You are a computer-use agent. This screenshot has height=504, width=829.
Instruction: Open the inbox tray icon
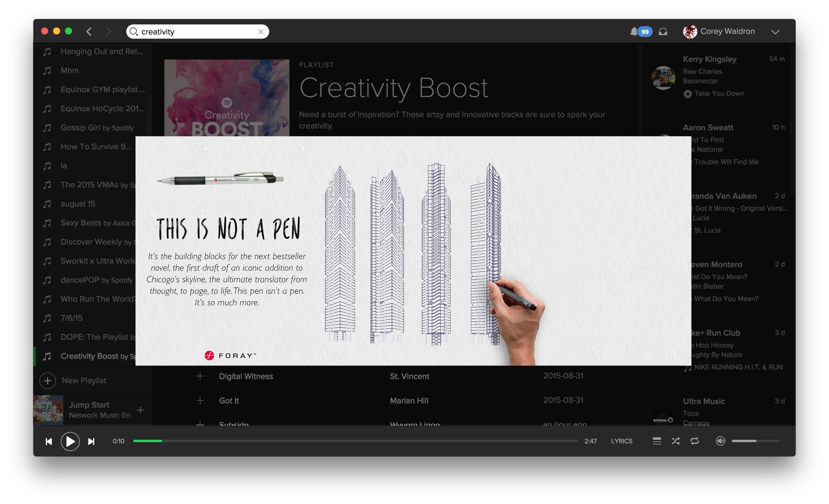tap(663, 31)
